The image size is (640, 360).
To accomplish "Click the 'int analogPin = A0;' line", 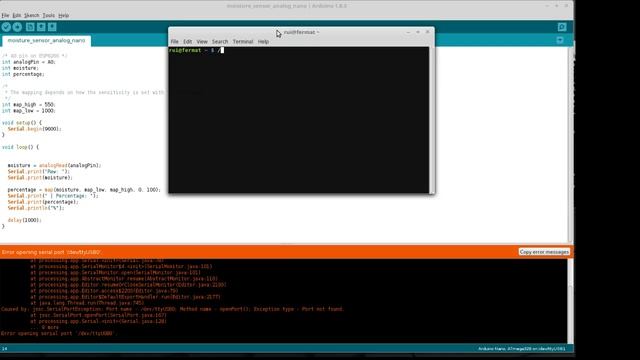I will [x=28, y=62].
